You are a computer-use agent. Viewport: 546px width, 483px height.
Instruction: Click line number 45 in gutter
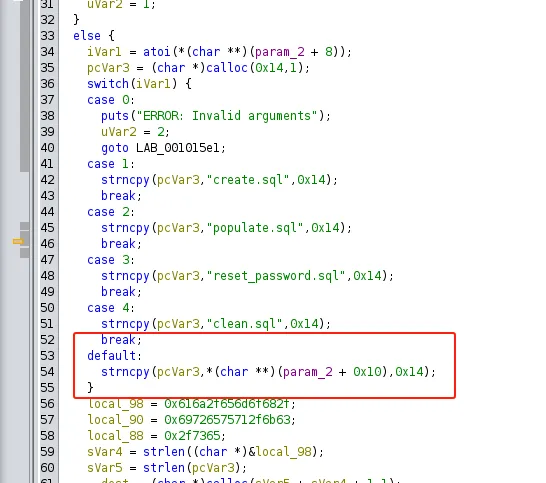(x=47, y=228)
